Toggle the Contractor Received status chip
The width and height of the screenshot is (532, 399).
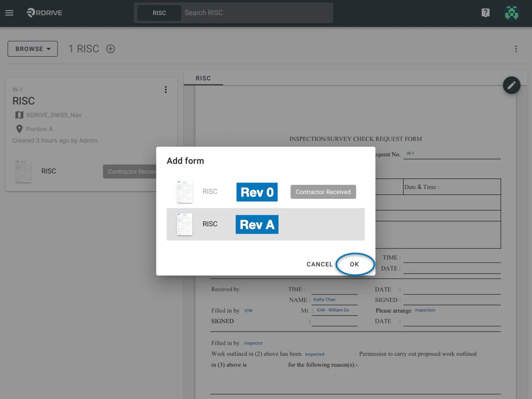pyautogui.click(x=323, y=192)
